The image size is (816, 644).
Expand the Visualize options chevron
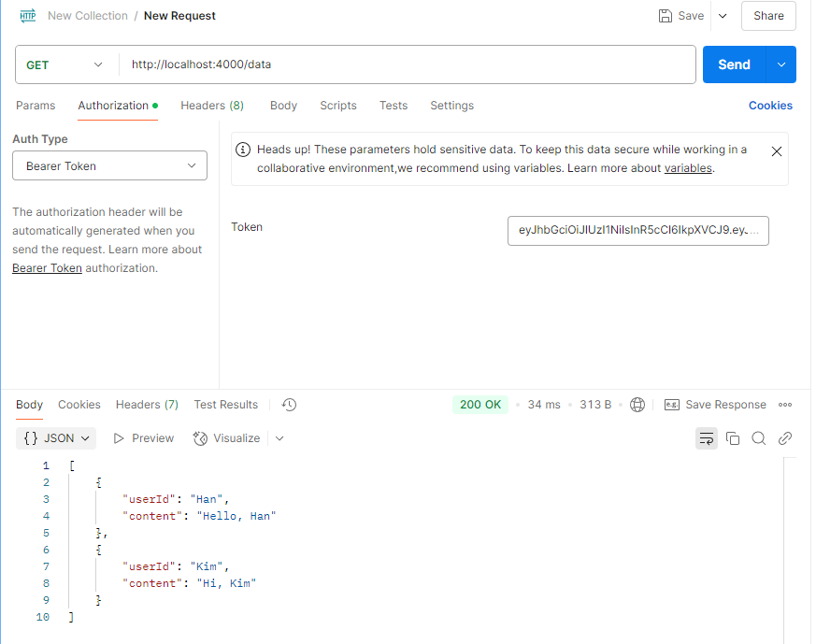(279, 438)
